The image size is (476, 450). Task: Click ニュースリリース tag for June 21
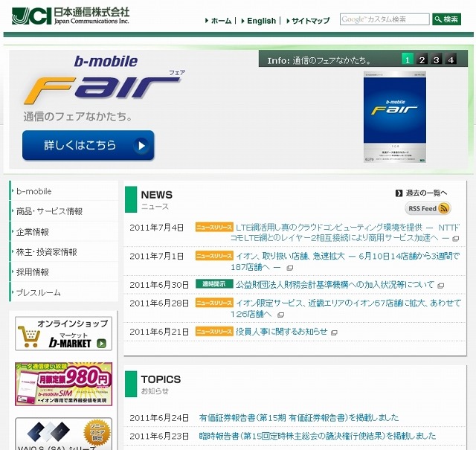pos(214,331)
